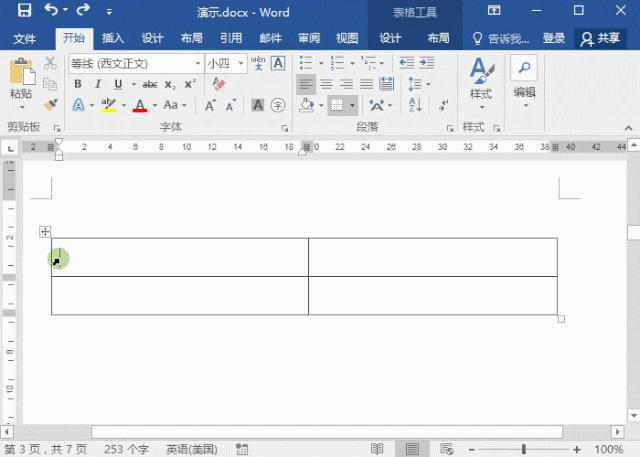
Task: Justify the paragraph text
Action: point(366,84)
